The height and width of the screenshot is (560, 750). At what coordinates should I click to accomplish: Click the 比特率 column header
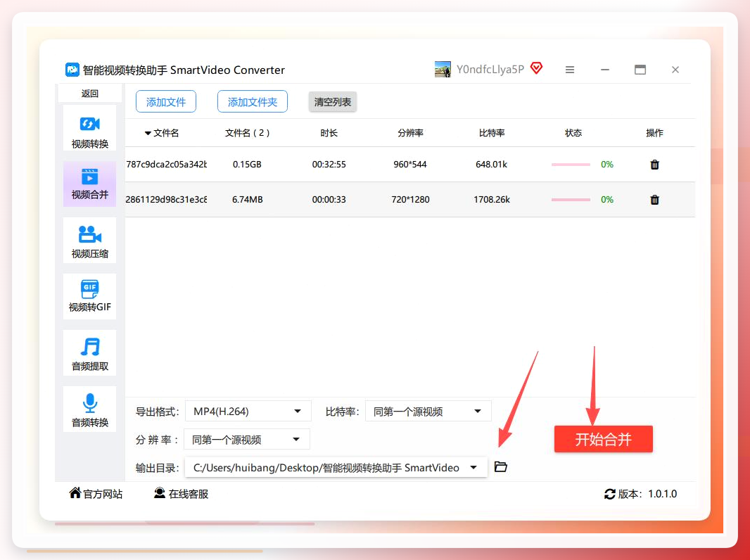point(492,133)
